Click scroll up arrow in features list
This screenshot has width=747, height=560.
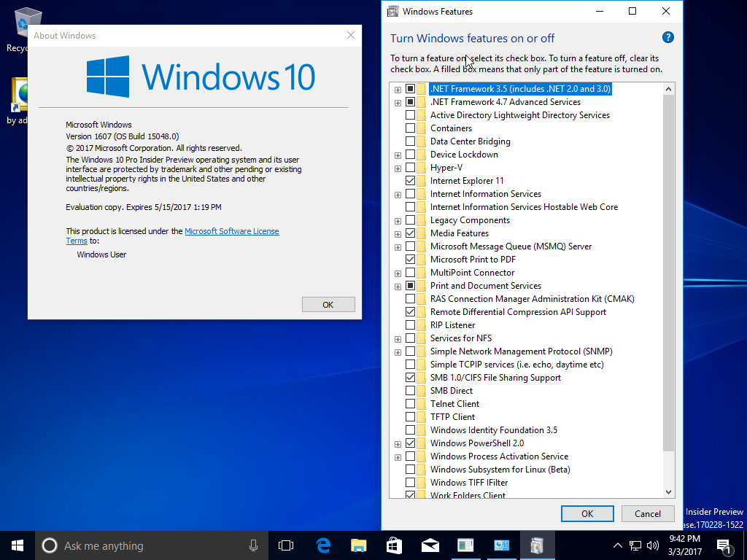[668, 89]
